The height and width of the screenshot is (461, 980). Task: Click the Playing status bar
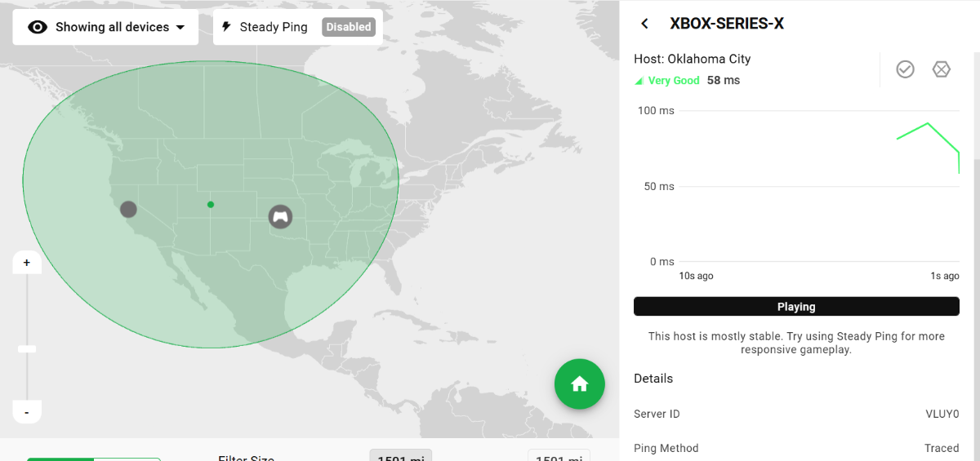(796, 307)
